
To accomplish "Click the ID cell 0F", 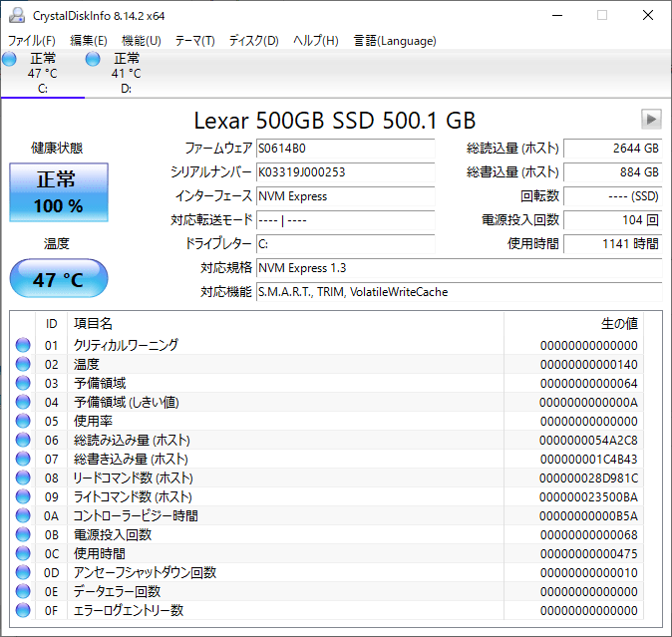I will pyautogui.click(x=51, y=610).
